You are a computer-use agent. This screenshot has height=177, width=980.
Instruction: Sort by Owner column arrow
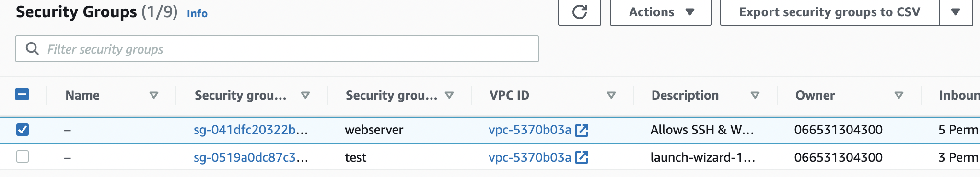click(899, 95)
